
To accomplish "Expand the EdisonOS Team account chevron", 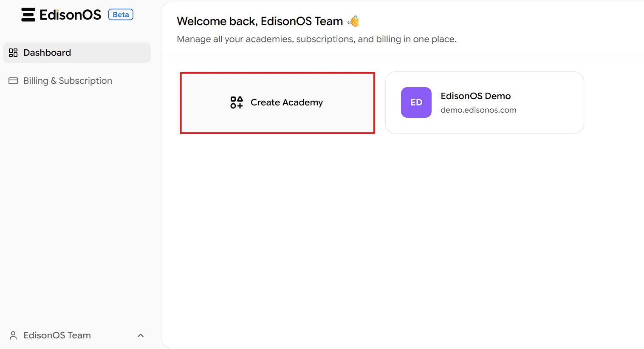I will pyautogui.click(x=141, y=335).
